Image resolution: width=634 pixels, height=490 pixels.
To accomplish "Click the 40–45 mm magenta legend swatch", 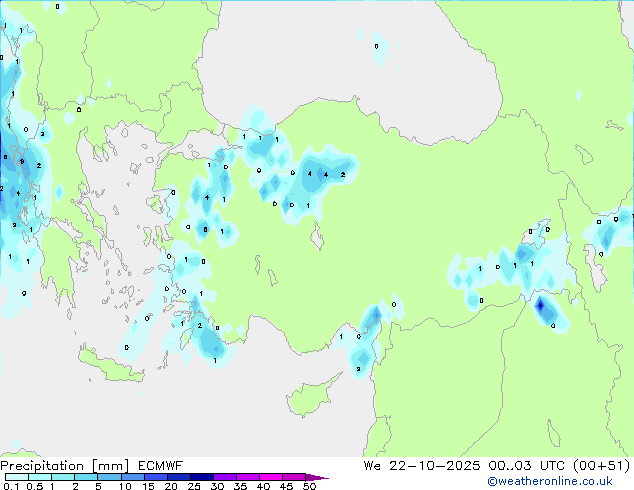I will [271, 477].
